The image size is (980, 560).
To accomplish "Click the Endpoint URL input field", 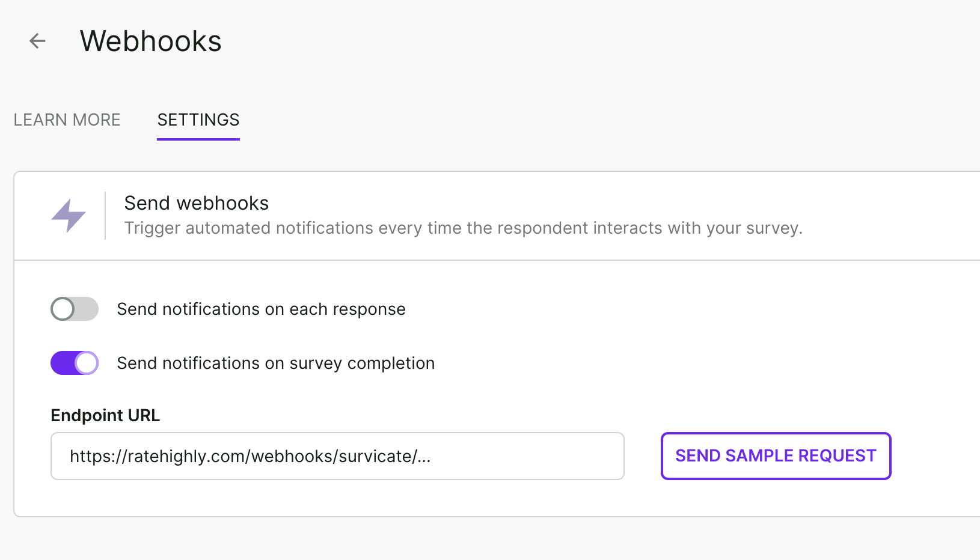I will pos(337,456).
